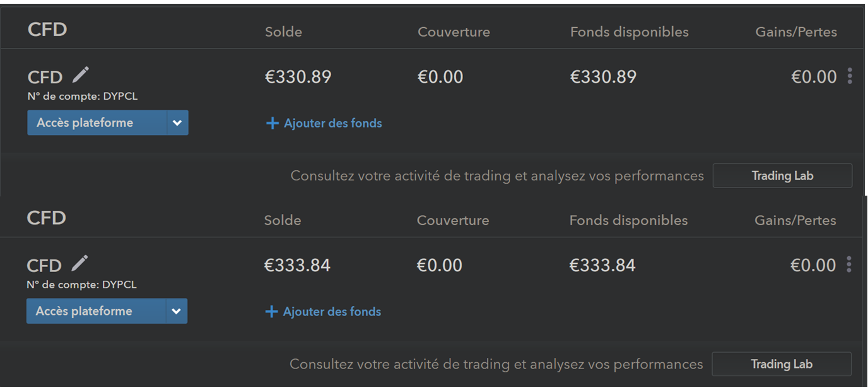Open the three-dot menu in the €330.89 row
The height and width of the screenshot is (390, 868).
850,76
